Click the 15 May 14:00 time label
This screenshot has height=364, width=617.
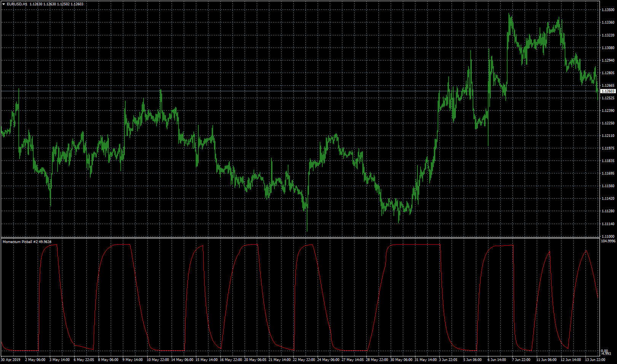(207, 360)
